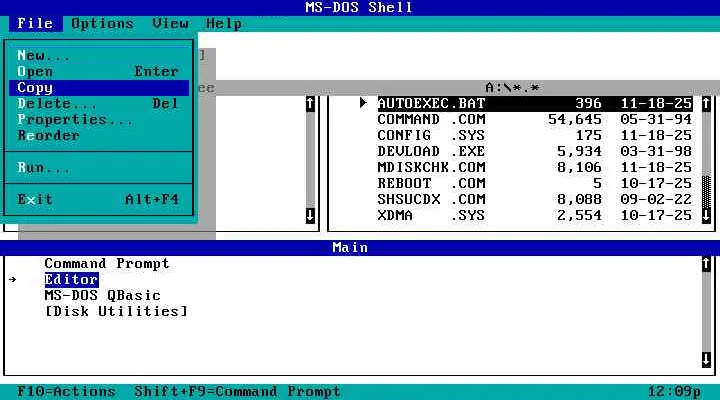Choose Exit in the File menu

click(x=99, y=200)
